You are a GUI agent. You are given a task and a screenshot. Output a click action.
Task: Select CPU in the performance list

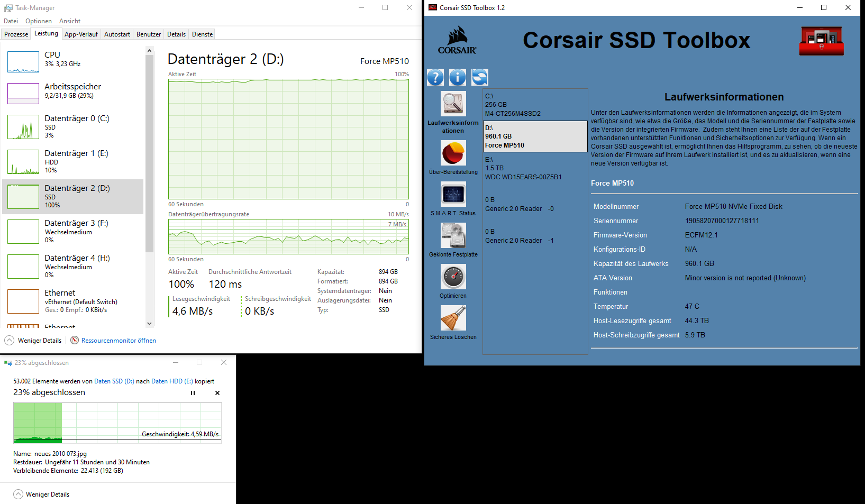(x=73, y=62)
